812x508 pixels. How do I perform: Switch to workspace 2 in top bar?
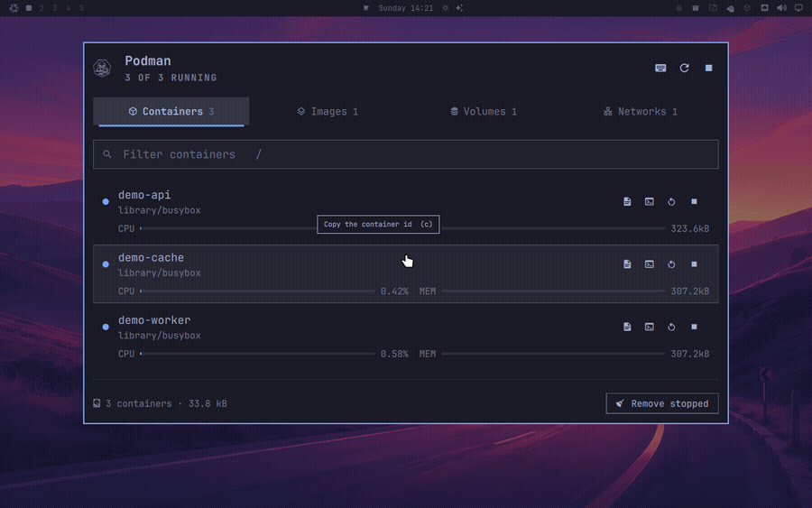tap(42, 8)
